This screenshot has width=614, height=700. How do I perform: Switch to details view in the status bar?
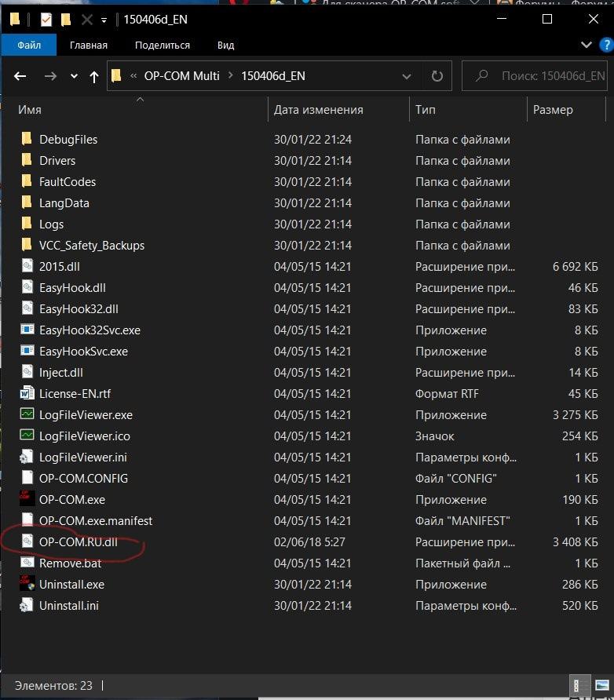[x=577, y=685]
